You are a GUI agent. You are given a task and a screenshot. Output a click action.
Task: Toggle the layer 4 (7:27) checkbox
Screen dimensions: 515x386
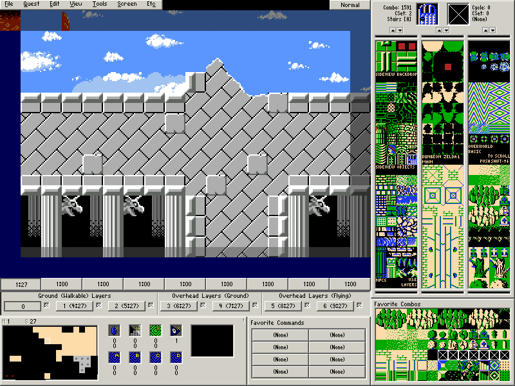[255, 305]
